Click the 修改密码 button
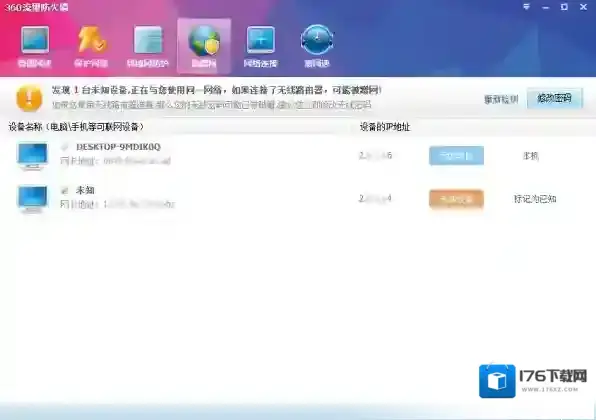 [x=554, y=99]
